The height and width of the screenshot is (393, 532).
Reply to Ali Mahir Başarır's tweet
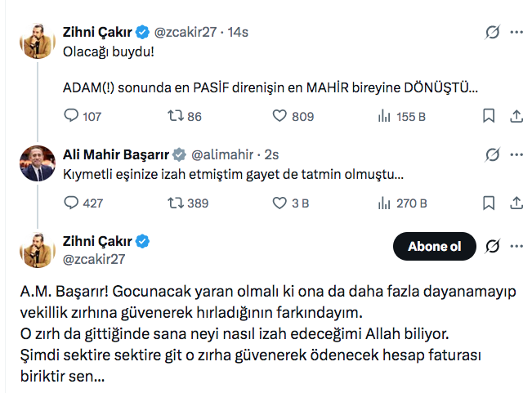(71, 203)
